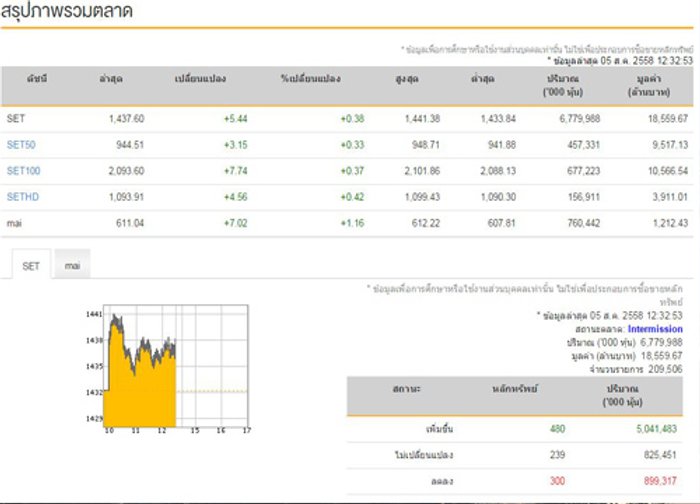
Task: Select SET100 high 2,101.86
Action: 422,171
